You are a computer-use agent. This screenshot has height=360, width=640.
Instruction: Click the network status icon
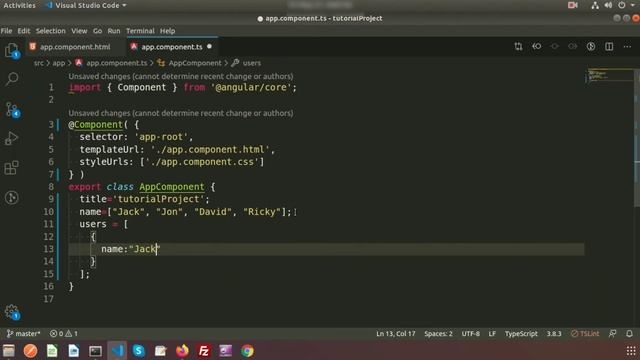click(x=595, y=5)
